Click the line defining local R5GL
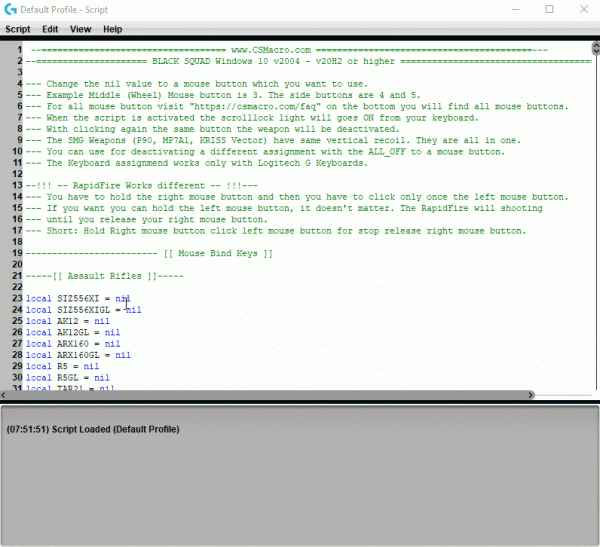The height and width of the screenshot is (547, 600). tap(67, 377)
